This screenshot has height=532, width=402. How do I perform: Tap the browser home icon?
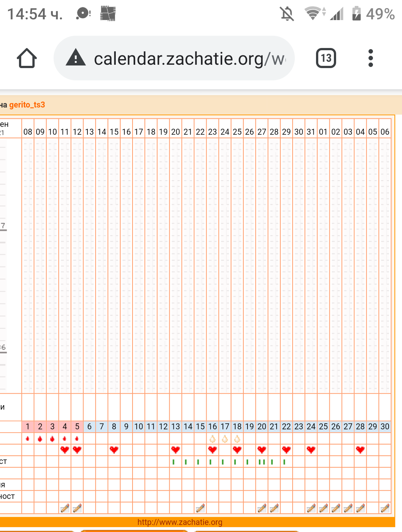point(27,58)
